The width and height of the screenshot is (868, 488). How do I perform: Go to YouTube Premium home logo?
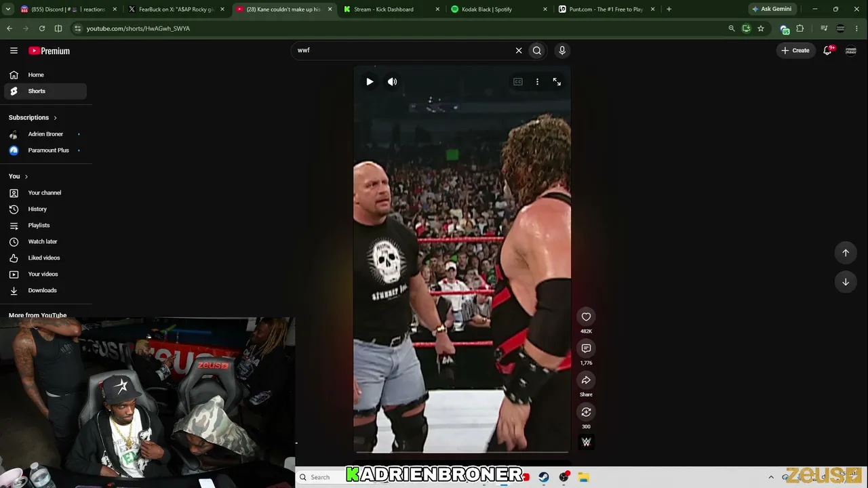pos(49,51)
